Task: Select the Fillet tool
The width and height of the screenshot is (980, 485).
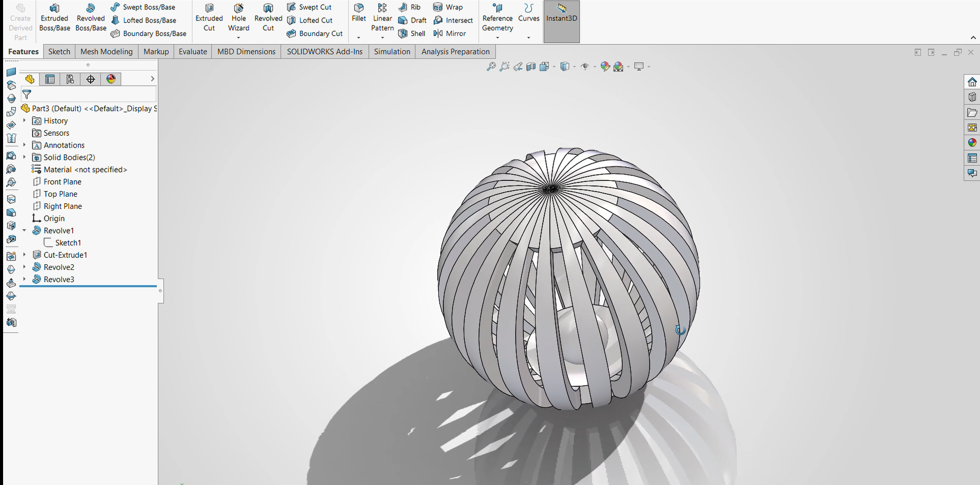Action: [x=359, y=13]
